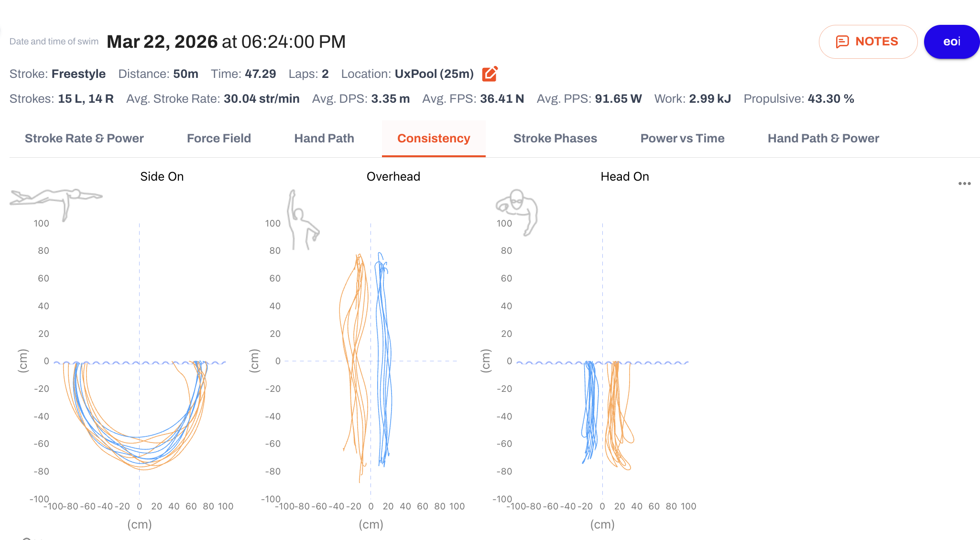Open the Force Field tab

pyautogui.click(x=218, y=139)
